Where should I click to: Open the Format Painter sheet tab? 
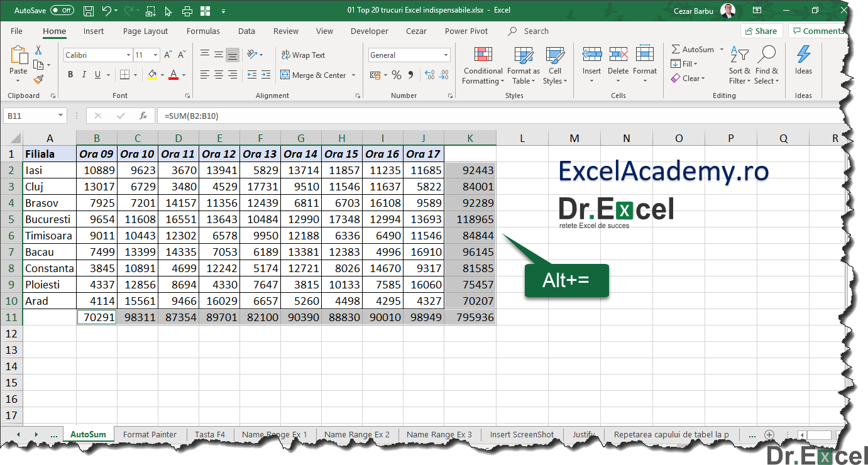click(x=150, y=434)
